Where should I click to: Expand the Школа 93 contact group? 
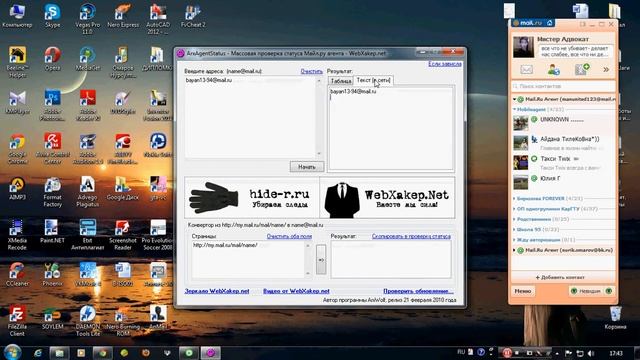(515, 229)
